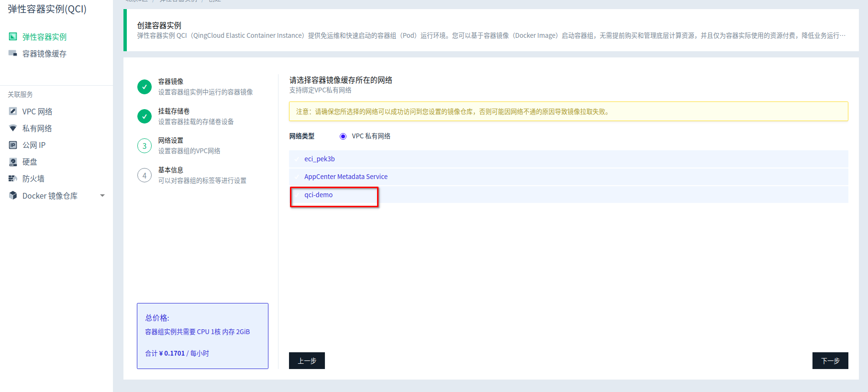Open Docker 镜像仓库 menu item
Viewport: 868px width, 392px height.
click(x=50, y=196)
